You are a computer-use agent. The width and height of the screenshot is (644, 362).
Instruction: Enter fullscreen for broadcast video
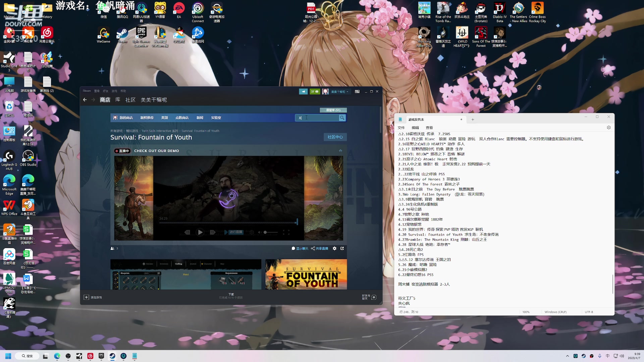pos(286,232)
